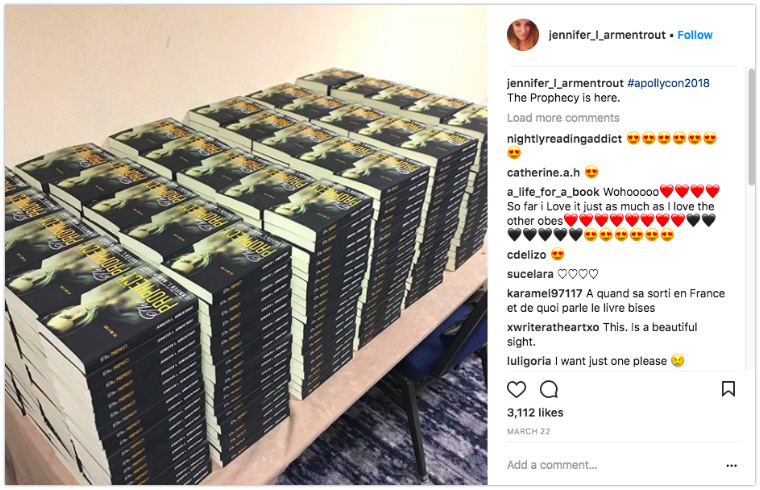This screenshot has width=760, height=490.
Task: View the 3,112 likes list
Action: (535, 413)
